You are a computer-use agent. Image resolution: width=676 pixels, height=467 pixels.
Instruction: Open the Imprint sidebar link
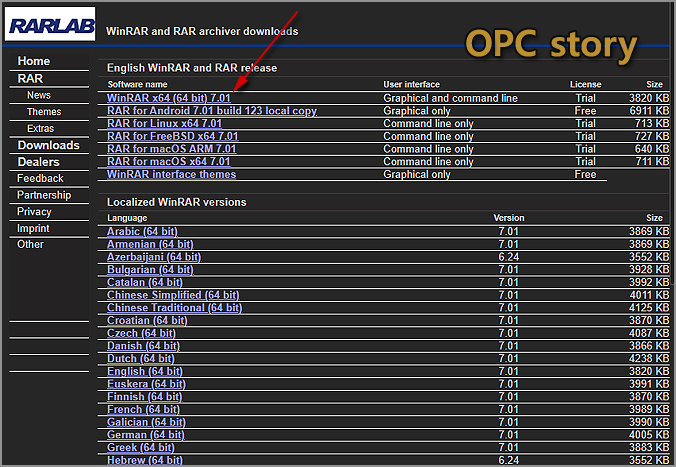33,229
